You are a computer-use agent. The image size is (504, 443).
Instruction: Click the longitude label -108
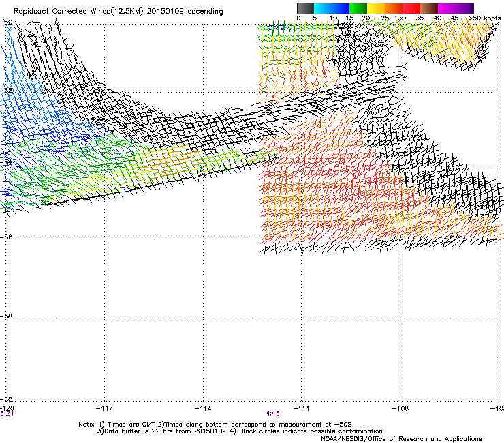[x=400, y=408]
